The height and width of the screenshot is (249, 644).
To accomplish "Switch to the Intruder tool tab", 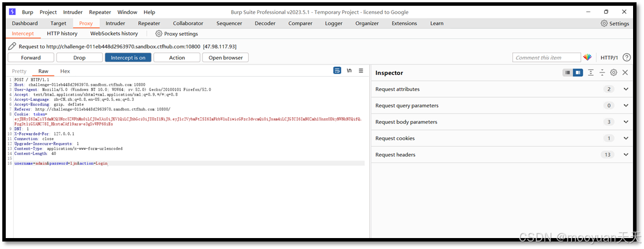I will tap(116, 24).
